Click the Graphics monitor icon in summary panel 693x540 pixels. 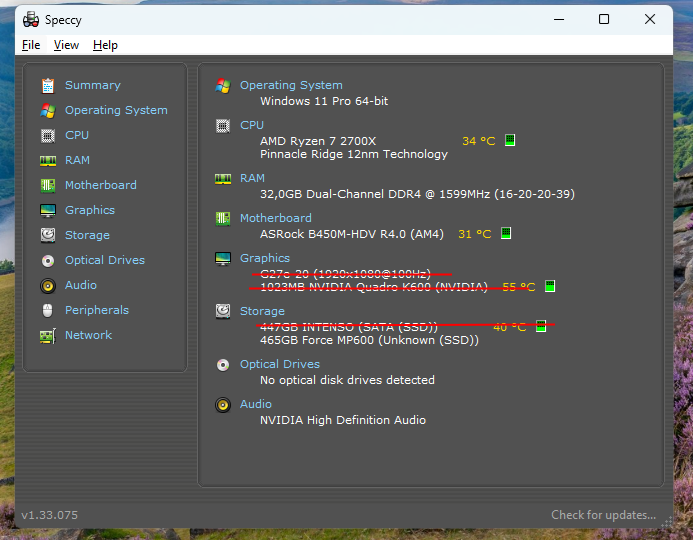[223, 259]
